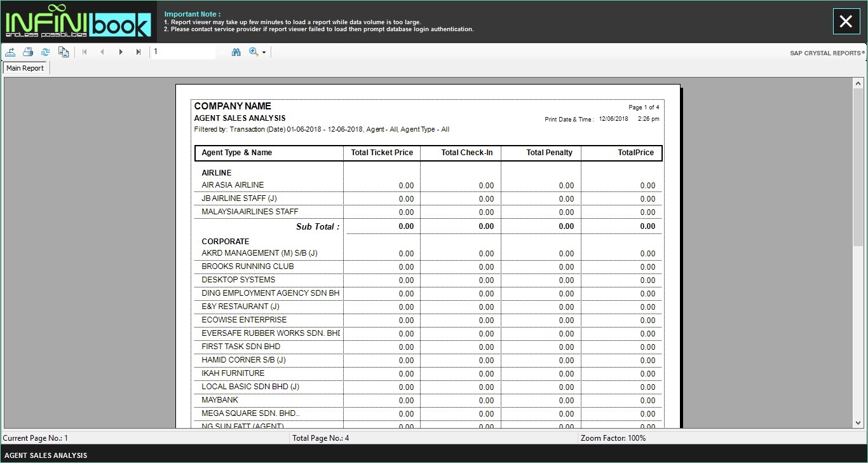Select EVERSAFE RUBBER WORKS row
This screenshot has width=868, height=463.
pyautogui.click(x=428, y=333)
